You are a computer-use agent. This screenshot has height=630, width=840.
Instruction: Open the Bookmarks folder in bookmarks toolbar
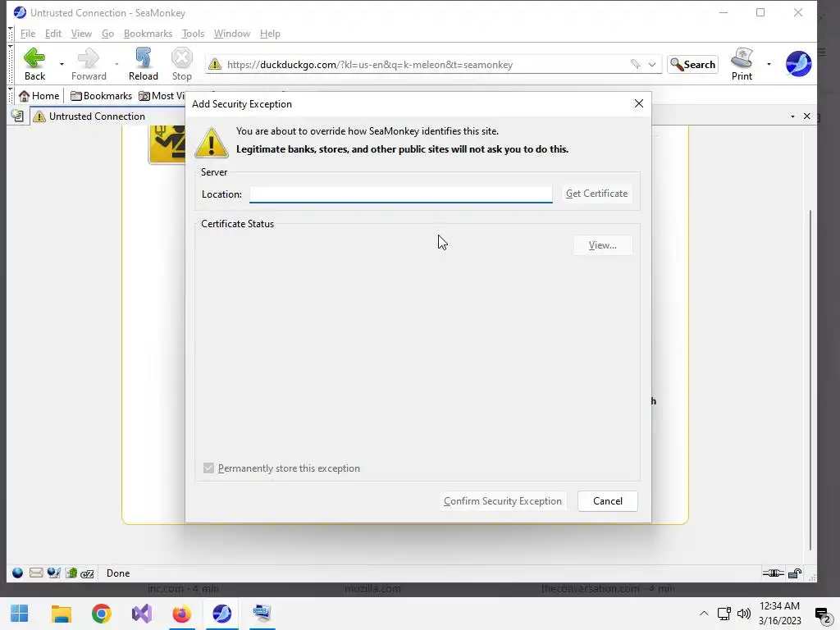[x=101, y=96]
